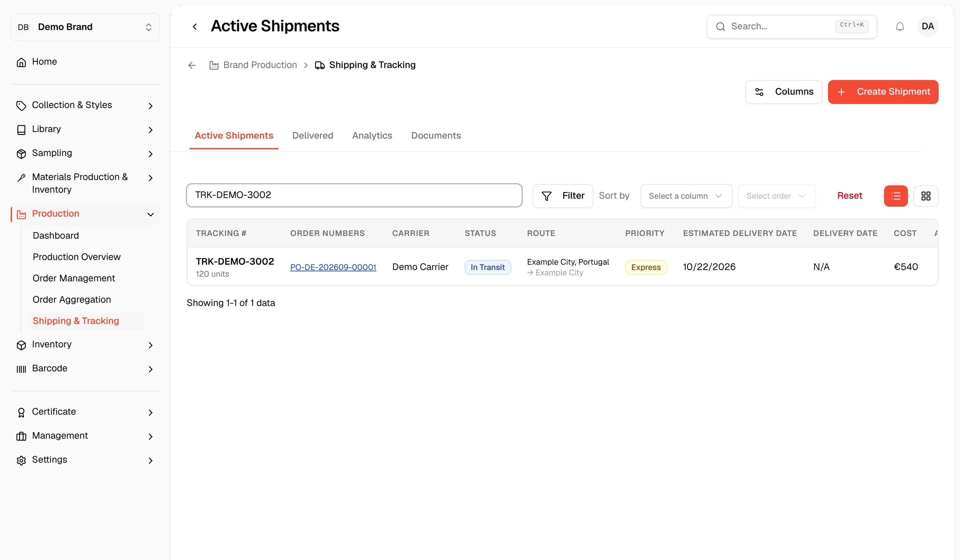Viewport: 960px width, 560px height.
Task: Expand the Certificate section
Action: [85, 412]
